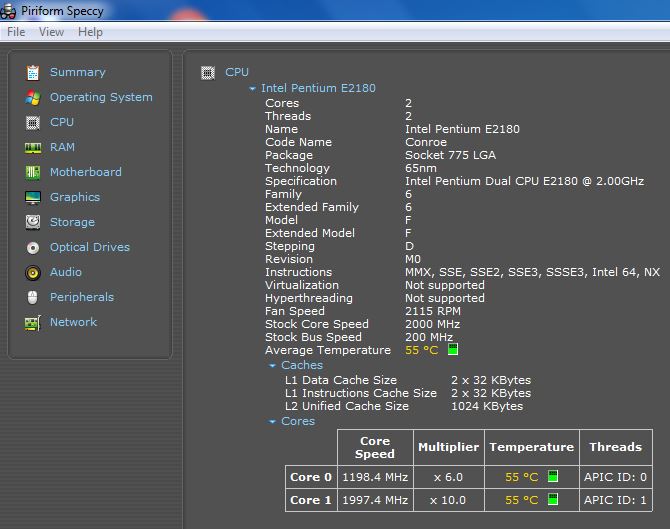
Task: Select the CPU sidebar link
Action: coord(62,122)
